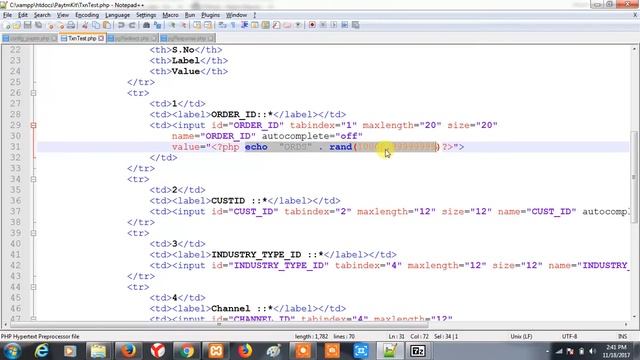
Task: Click the Save All toolbar icon
Action: [x=38, y=25]
